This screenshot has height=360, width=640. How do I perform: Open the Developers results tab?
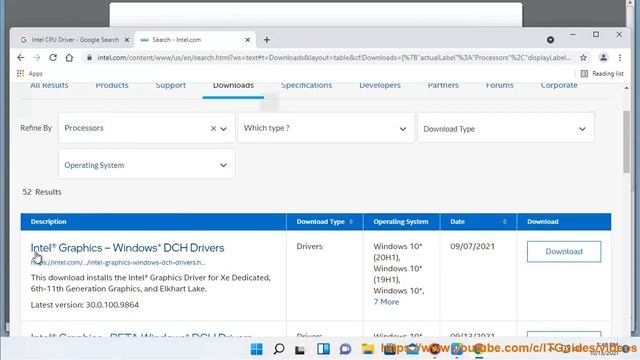pyautogui.click(x=380, y=85)
